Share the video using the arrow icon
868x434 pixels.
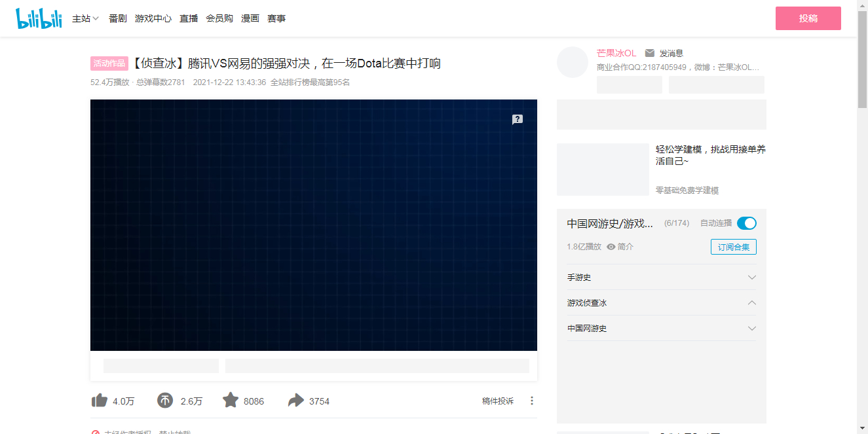(x=296, y=401)
